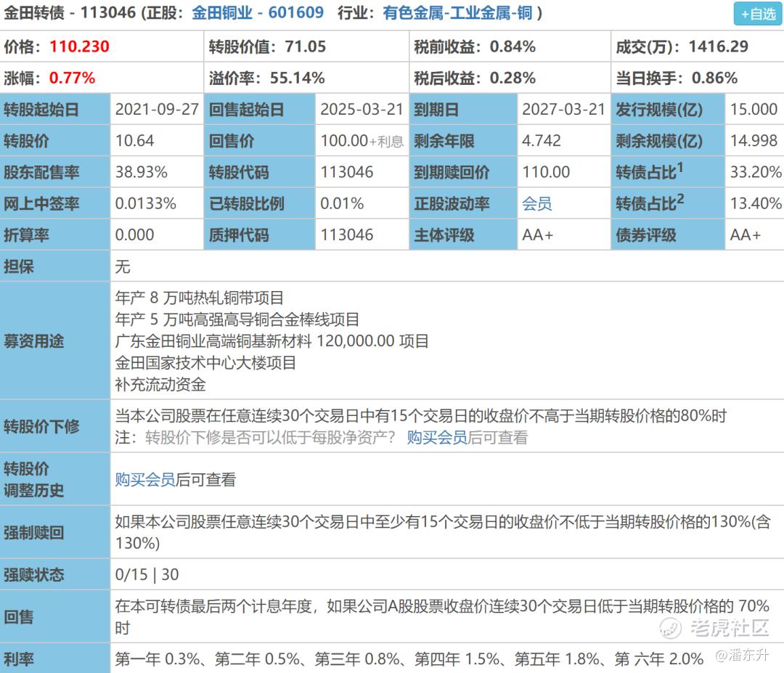Select the price value 110.230
The width and height of the screenshot is (784, 673).
(79, 46)
